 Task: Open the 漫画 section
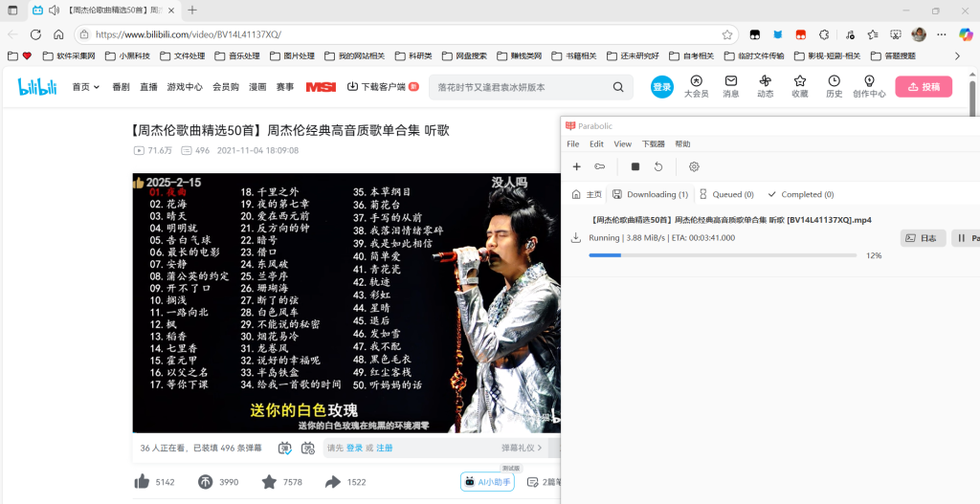(257, 87)
